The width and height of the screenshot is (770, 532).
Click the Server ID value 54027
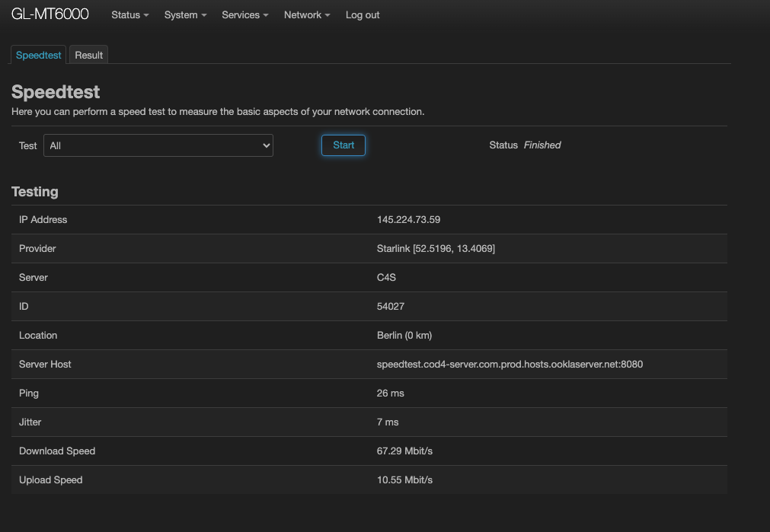(391, 306)
